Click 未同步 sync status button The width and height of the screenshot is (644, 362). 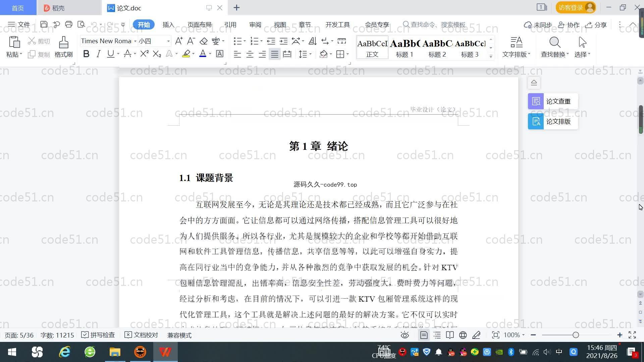pyautogui.click(x=538, y=24)
